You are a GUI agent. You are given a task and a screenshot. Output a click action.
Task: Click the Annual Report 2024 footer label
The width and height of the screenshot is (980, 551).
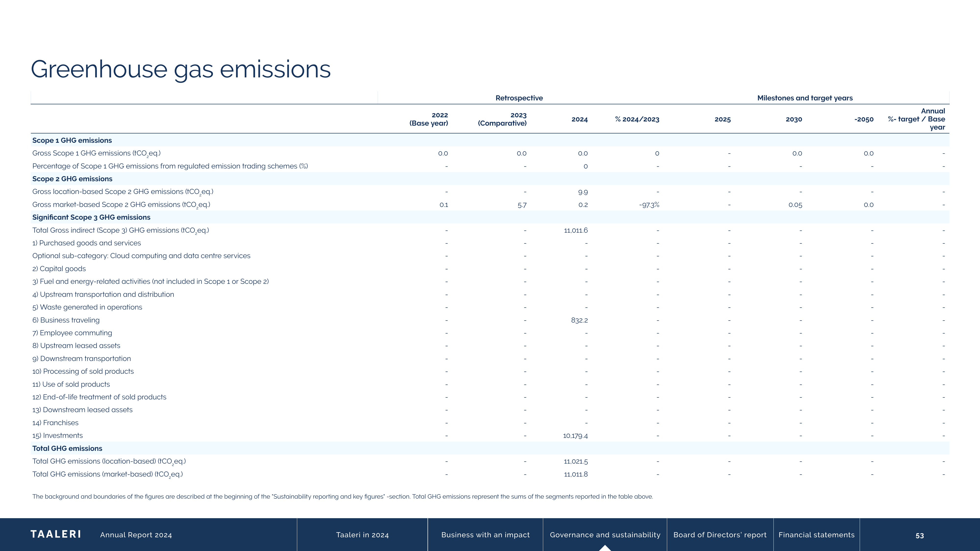click(x=136, y=535)
